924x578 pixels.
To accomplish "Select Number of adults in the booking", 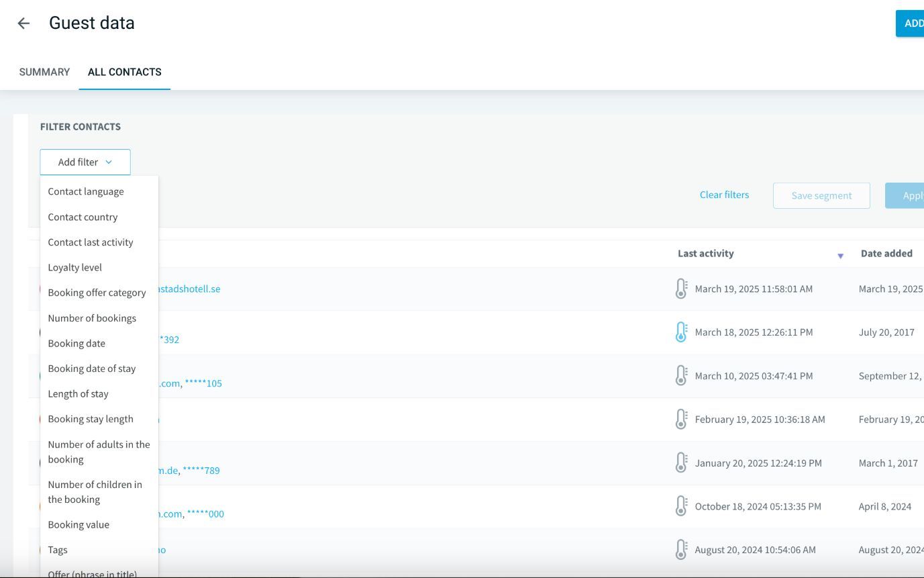I will [99, 452].
